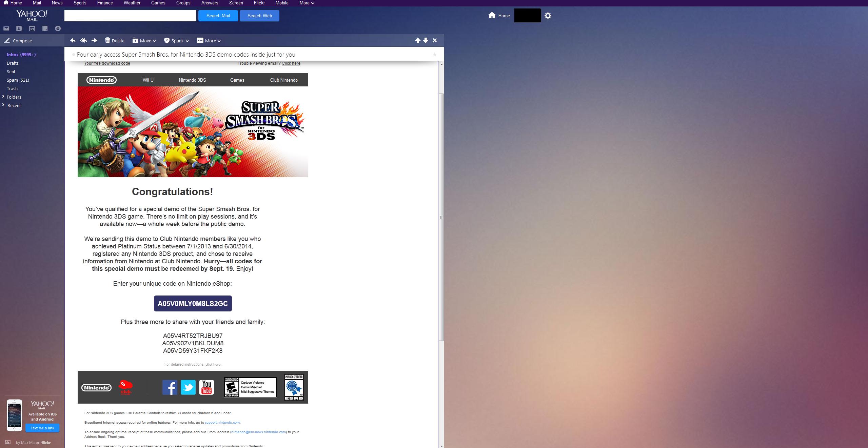Open the Spam dropdown menu

coord(176,41)
